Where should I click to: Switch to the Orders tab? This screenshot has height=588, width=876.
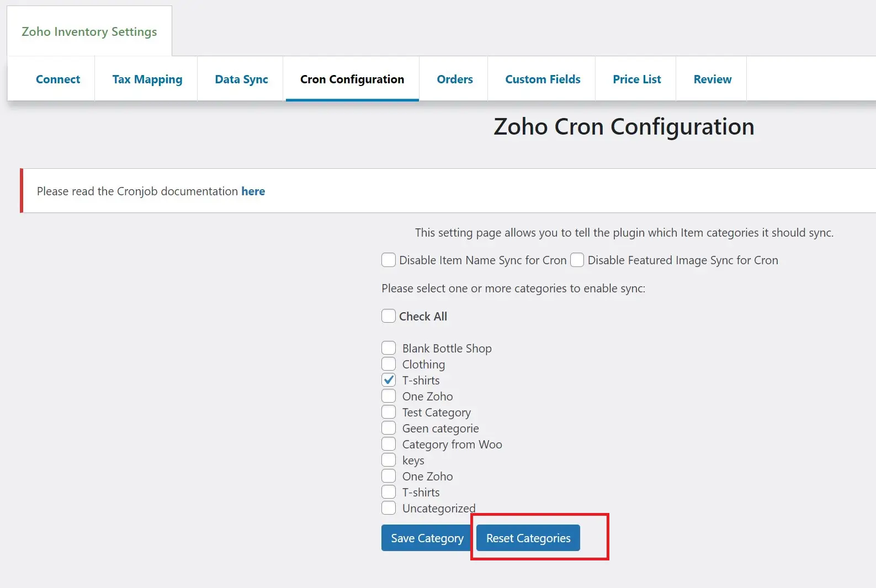tap(454, 79)
